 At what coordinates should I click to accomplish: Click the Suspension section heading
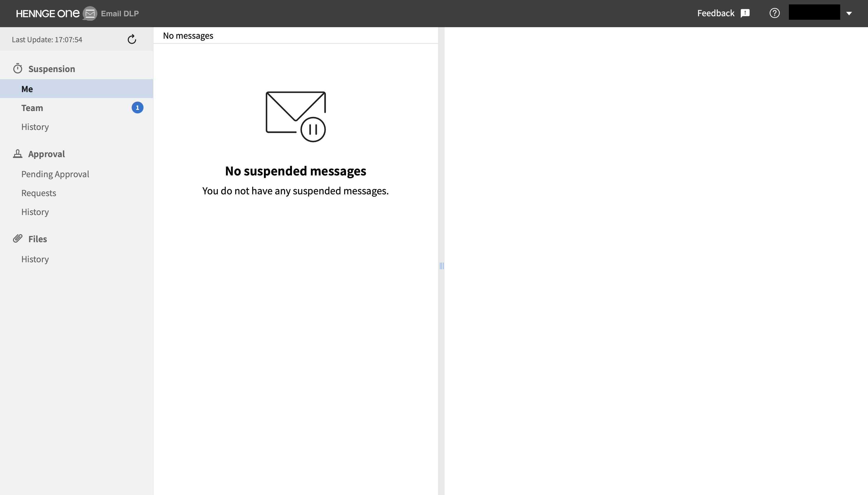tap(52, 69)
